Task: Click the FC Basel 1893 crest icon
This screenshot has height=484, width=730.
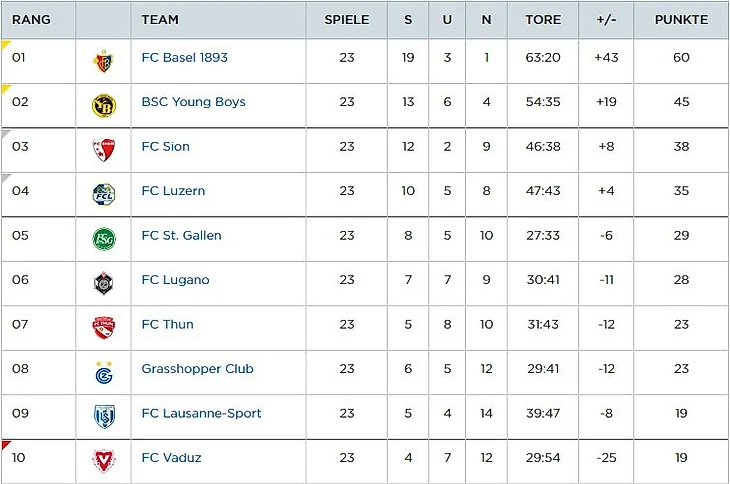Action: coord(103,59)
